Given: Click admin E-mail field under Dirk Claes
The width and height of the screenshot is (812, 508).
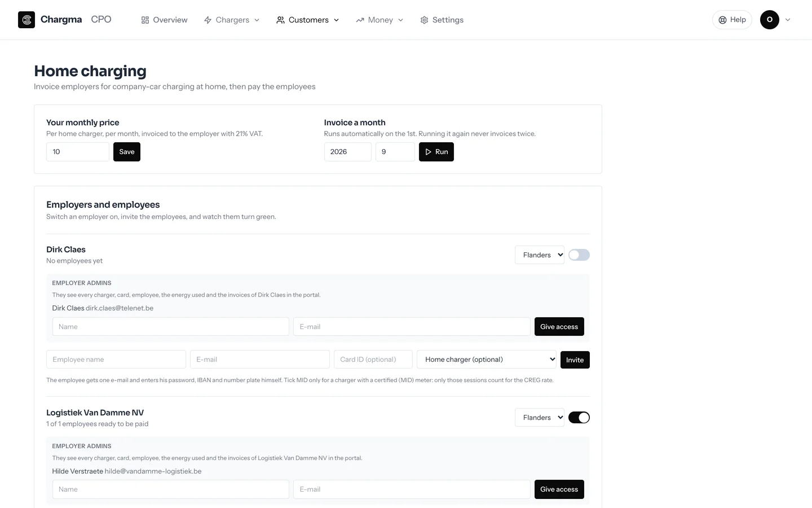Looking at the screenshot, I should coord(412,327).
